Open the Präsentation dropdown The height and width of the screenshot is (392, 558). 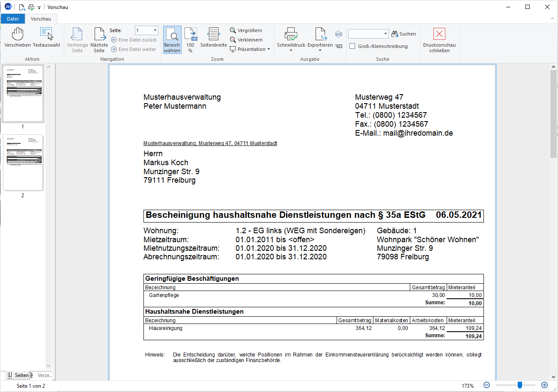pyautogui.click(x=250, y=49)
